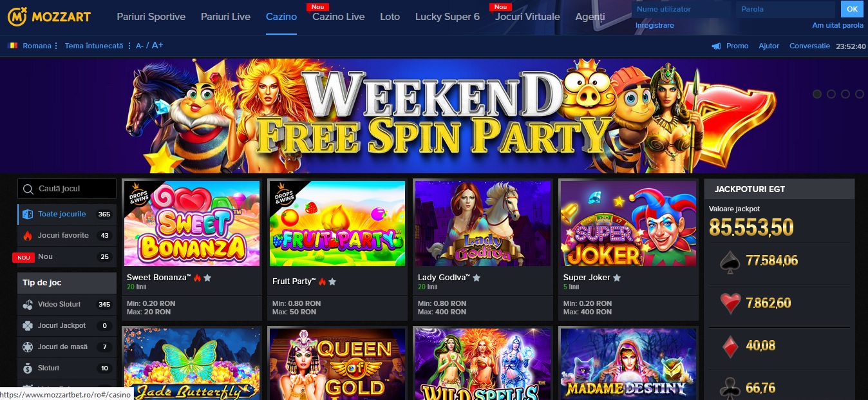Open the Cazino Live tab
The image size is (868, 400).
pos(338,17)
